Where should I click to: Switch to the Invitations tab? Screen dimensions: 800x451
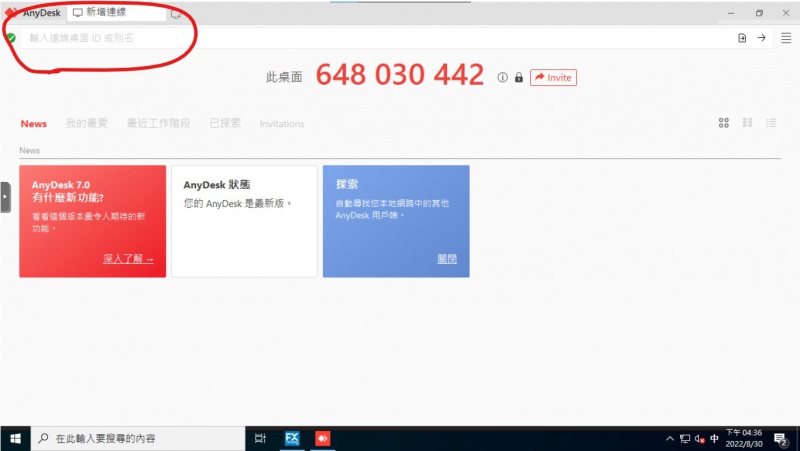282,124
